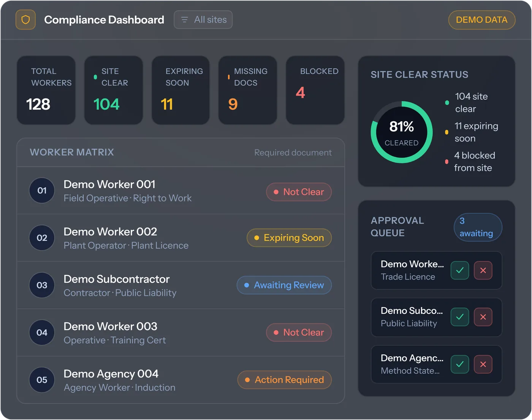This screenshot has width=532, height=420.
Task: Click the Compliance Dashboard title
Action: click(104, 20)
